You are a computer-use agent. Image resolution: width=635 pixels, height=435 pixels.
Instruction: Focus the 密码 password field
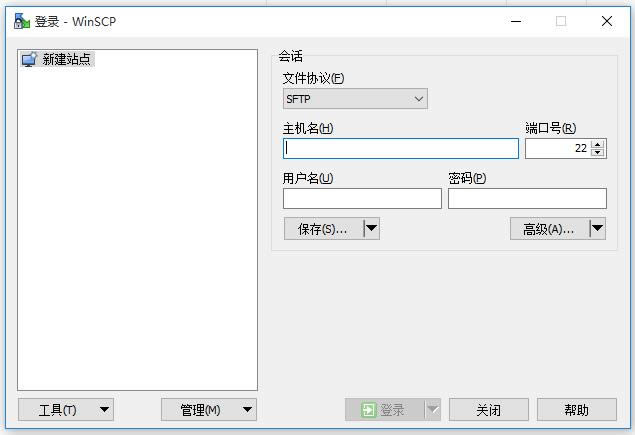point(527,198)
